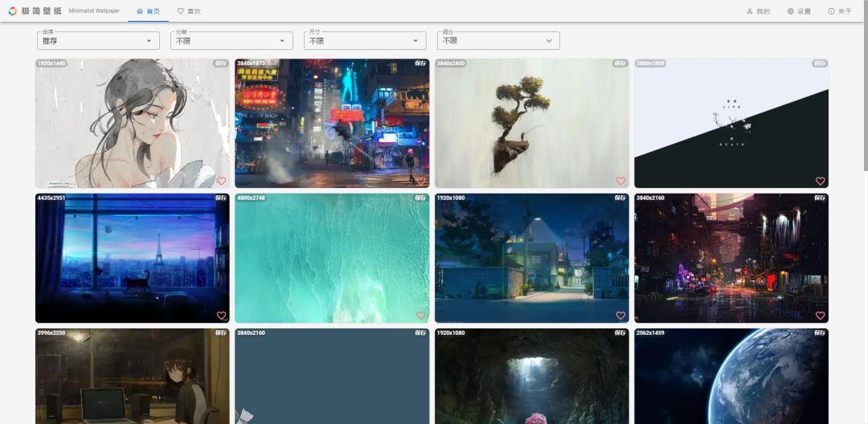Like the Eiffel Tower cat window wallpaper
Viewport: 868px width, 424px height.
(222, 316)
